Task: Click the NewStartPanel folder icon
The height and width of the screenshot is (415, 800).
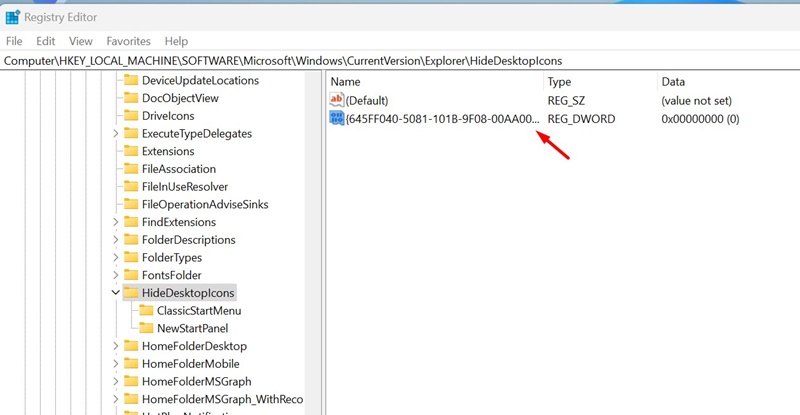Action: 146,328
